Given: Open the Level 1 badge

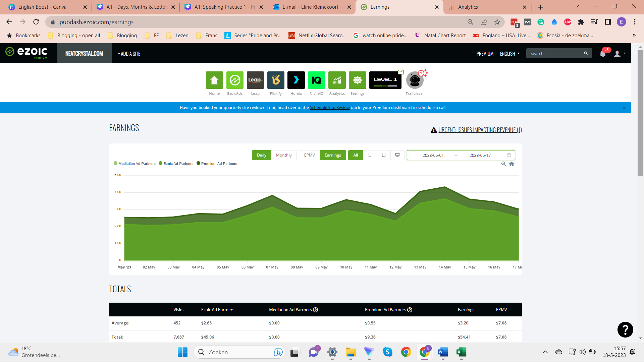Looking at the screenshot, I should 385,80.
